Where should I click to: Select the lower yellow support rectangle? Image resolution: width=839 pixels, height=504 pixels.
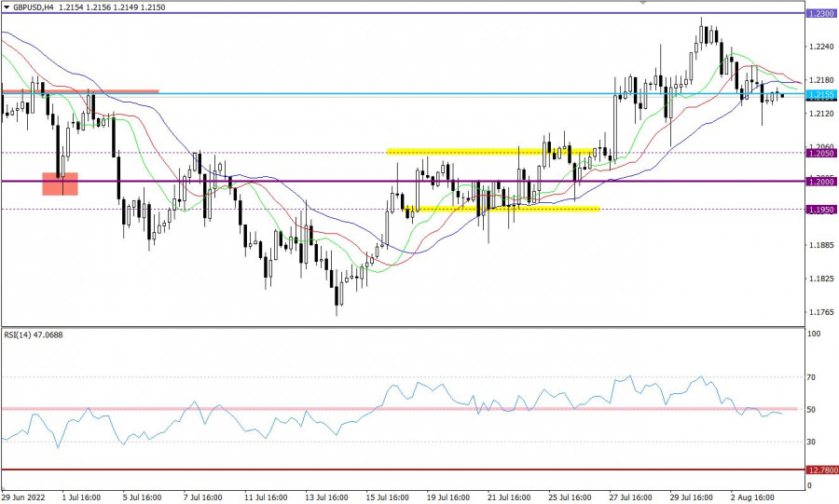click(503, 209)
